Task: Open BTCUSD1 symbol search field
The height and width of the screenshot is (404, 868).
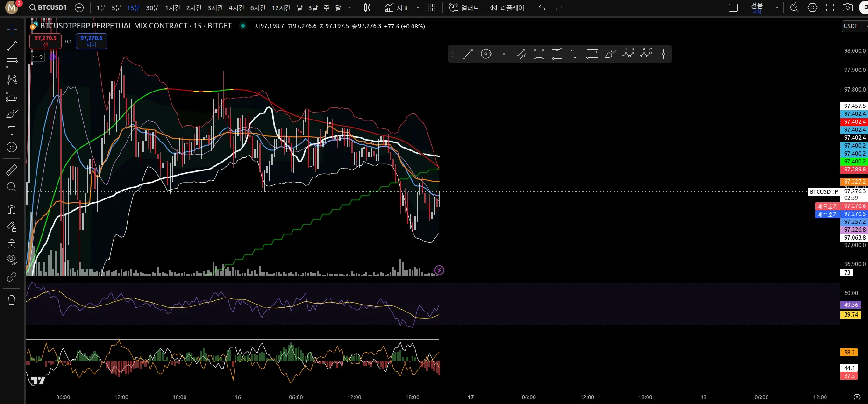Action: click(48, 7)
